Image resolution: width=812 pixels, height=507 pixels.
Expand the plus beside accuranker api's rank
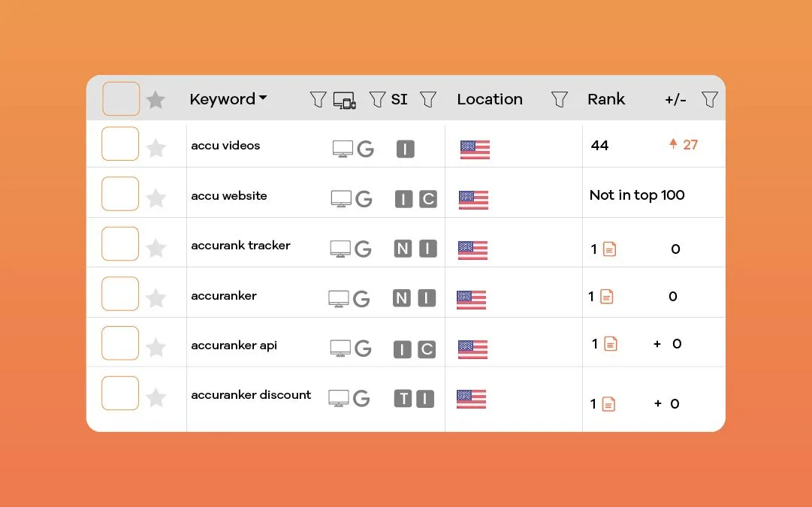point(659,343)
